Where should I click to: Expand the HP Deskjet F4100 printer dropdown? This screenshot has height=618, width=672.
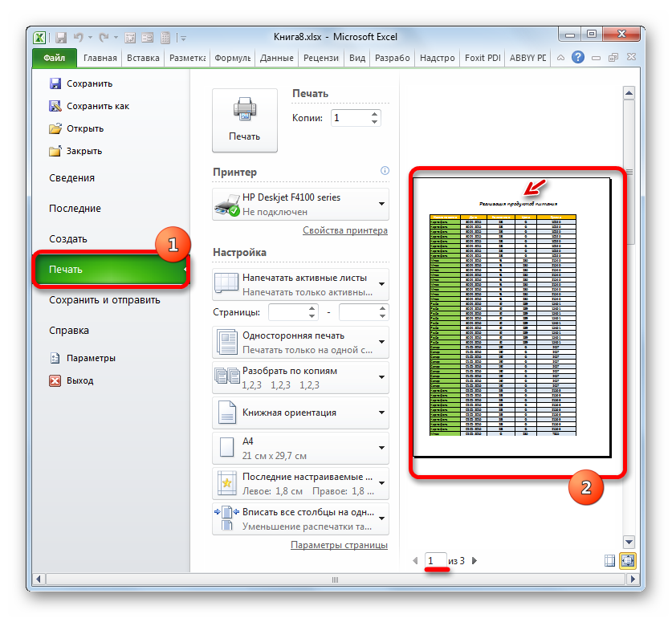click(x=381, y=204)
